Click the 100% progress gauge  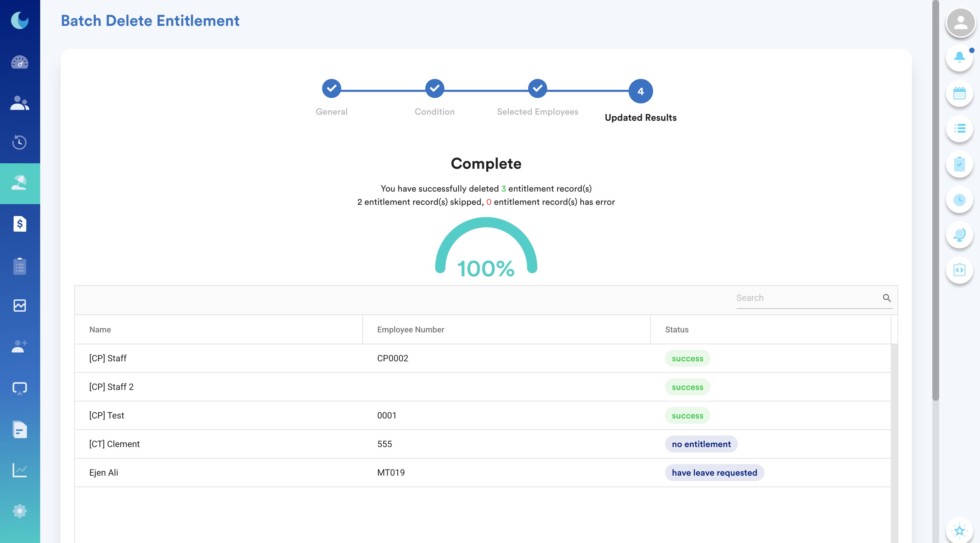(486, 247)
